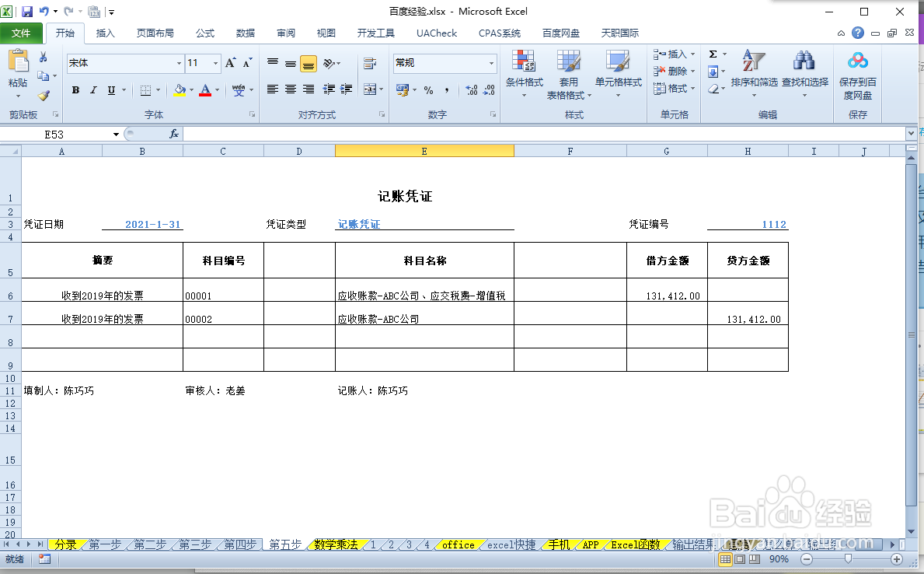Image resolution: width=924 pixels, height=574 pixels.
Task: Select row 6 header
Action: click(11, 289)
